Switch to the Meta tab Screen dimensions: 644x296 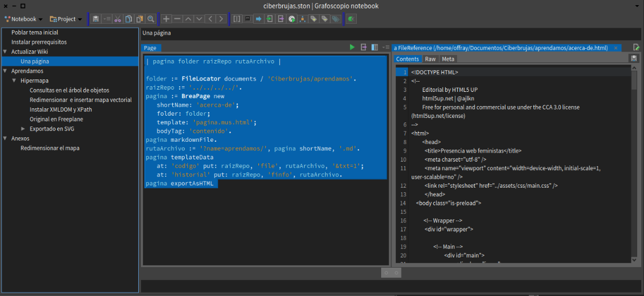point(447,59)
